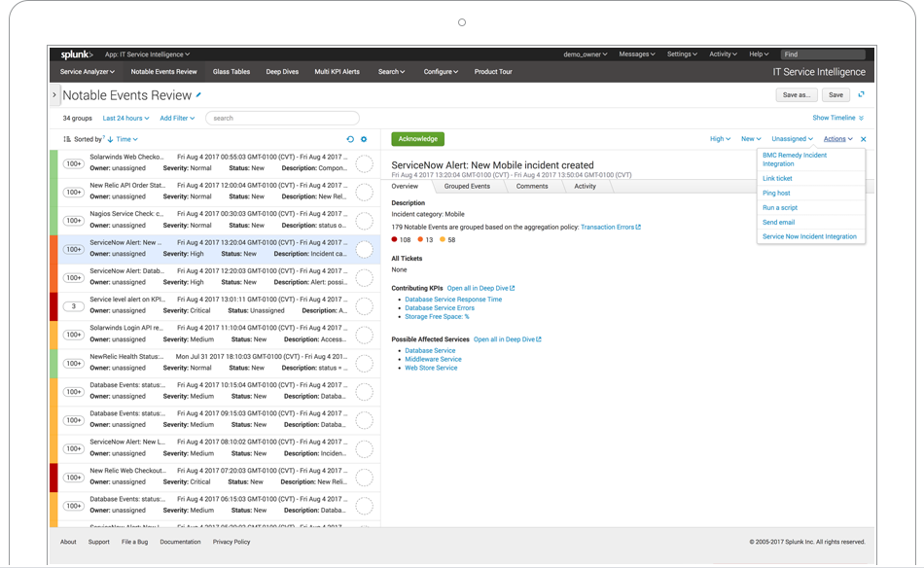The height and width of the screenshot is (568, 924).
Task: Select circle for New Relic Web Checkout event
Action: click(x=364, y=478)
